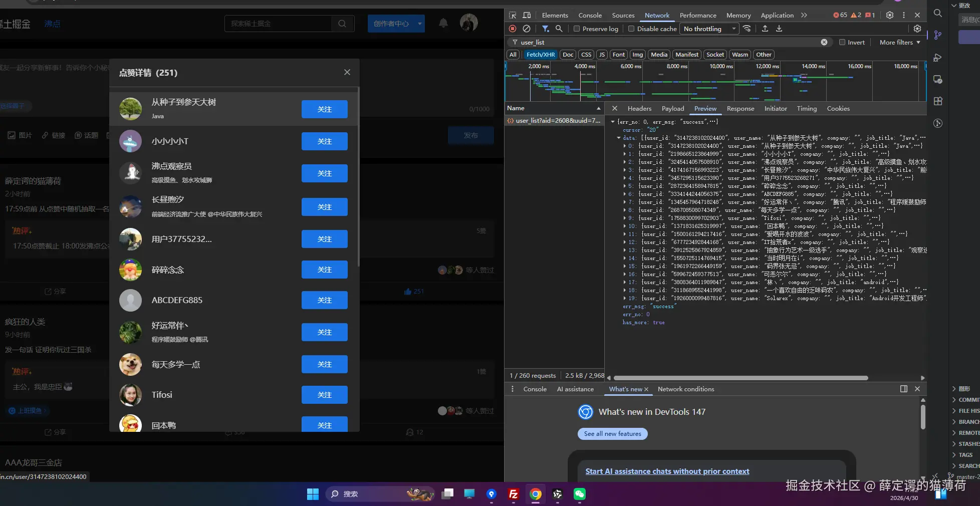980x506 pixels.
Task: Close the 点赞详情 dialog
Action: tap(347, 72)
